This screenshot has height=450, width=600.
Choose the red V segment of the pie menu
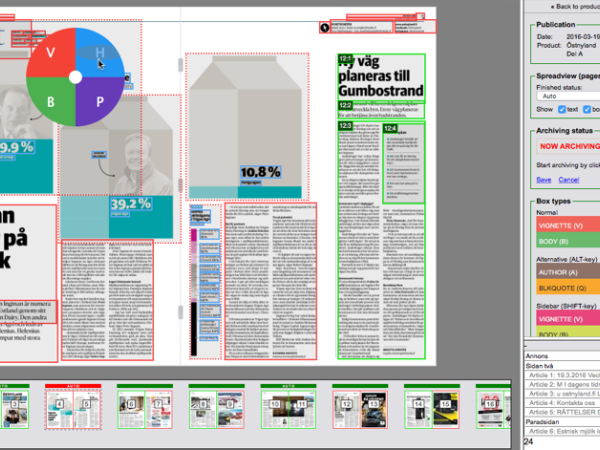pyautogui.click(x=51, y=52)
